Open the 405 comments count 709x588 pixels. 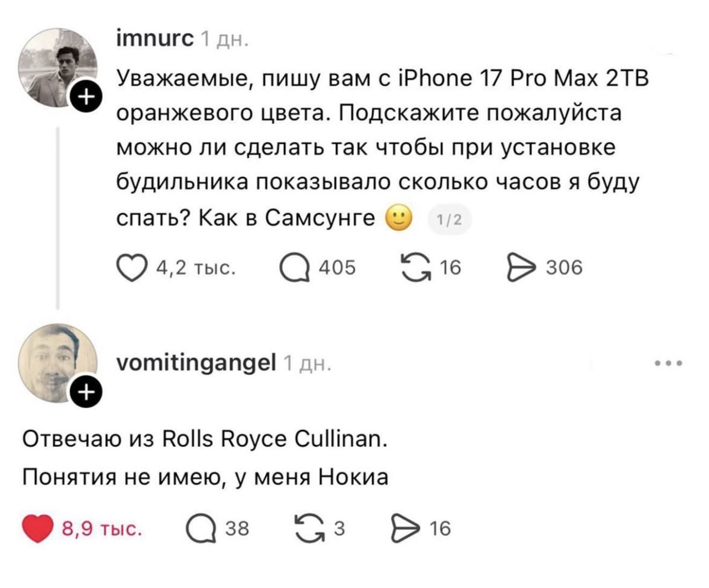(337, 269)
